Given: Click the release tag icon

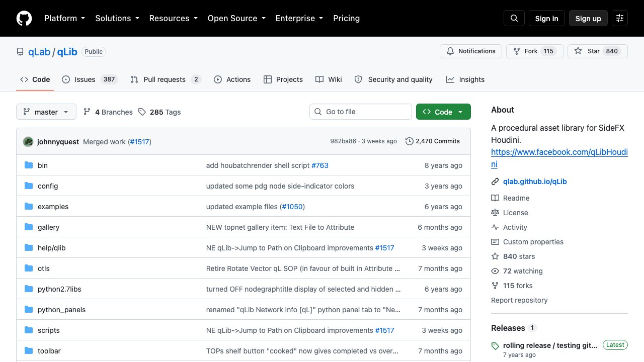Looking at the screenshot, I should (x=495, y=346).
